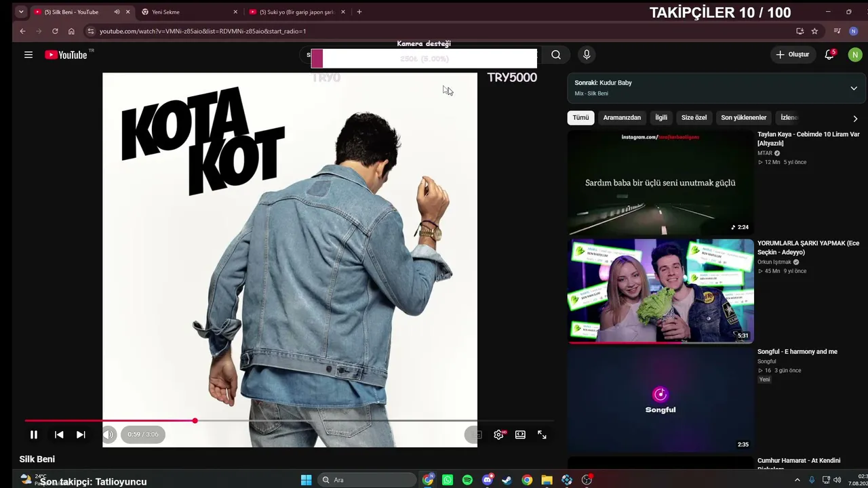Image resolution: width=868 pixels, height=488 pixels.
Task: Open Spotify from the taskbar
Action: point(467,480)
